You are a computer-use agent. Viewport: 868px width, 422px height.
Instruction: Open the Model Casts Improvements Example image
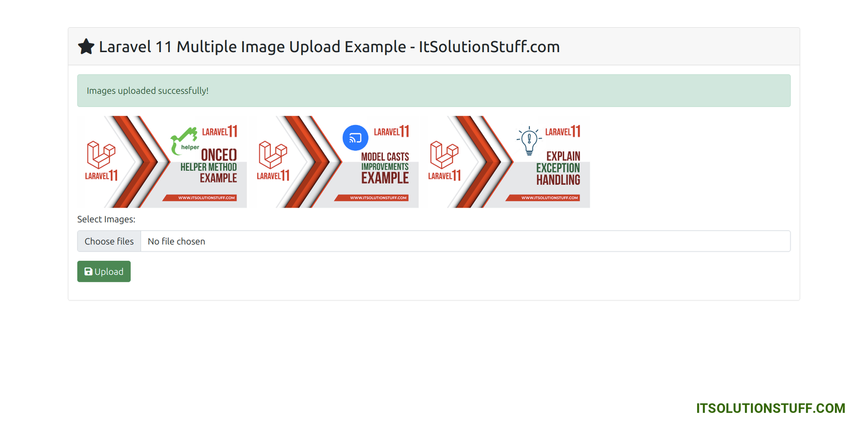pyautogui.click(x=334, y=162)
